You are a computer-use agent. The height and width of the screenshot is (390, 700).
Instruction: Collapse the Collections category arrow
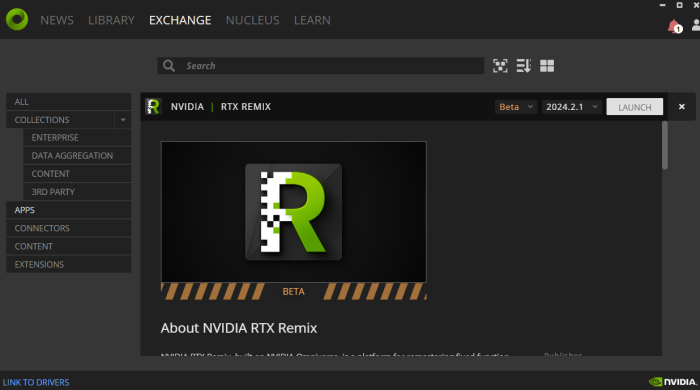click(123, 120)
